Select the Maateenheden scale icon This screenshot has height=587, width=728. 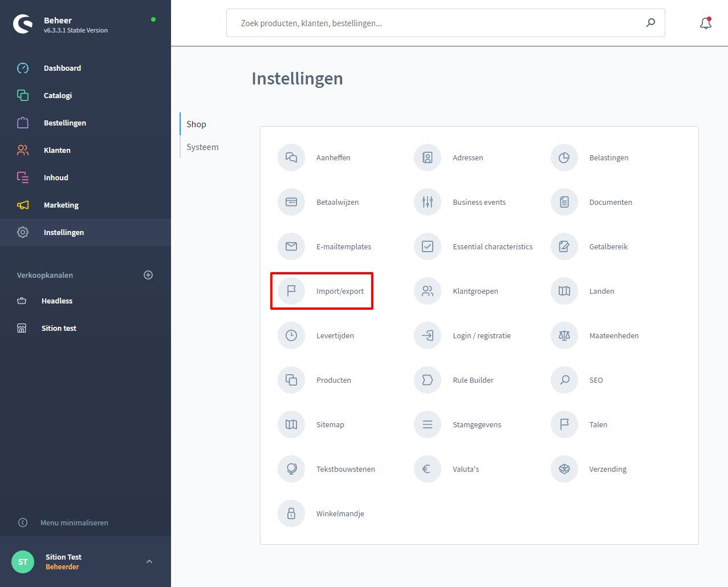[x=564, y=335]
